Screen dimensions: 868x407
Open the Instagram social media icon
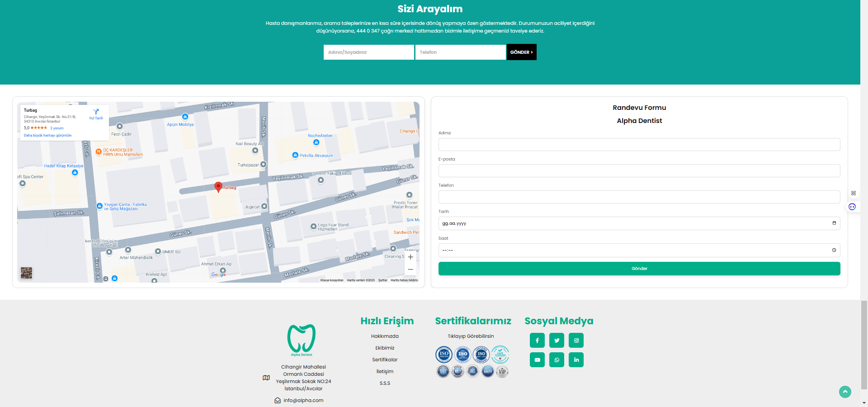pyautogui.click(x=576, y=341)
